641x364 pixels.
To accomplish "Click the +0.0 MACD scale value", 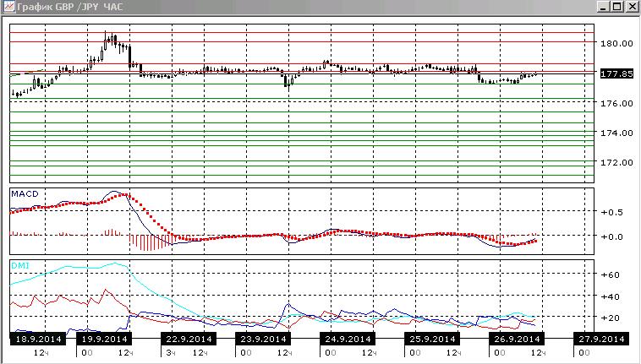I will 611,236.
